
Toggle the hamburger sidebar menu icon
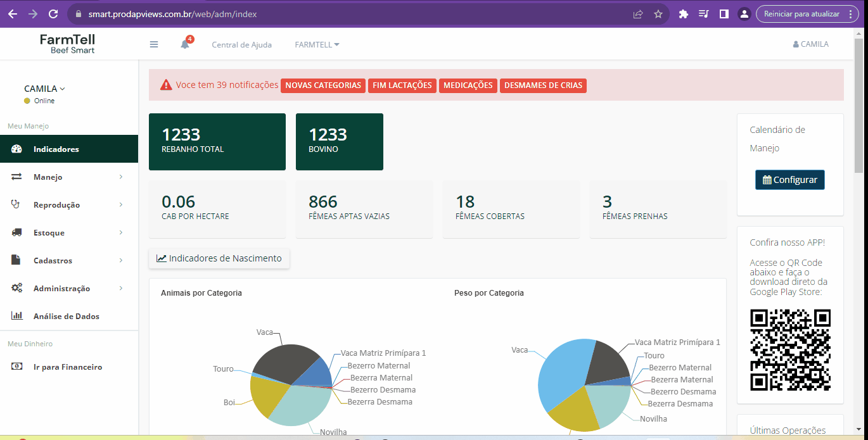(154, 44)
